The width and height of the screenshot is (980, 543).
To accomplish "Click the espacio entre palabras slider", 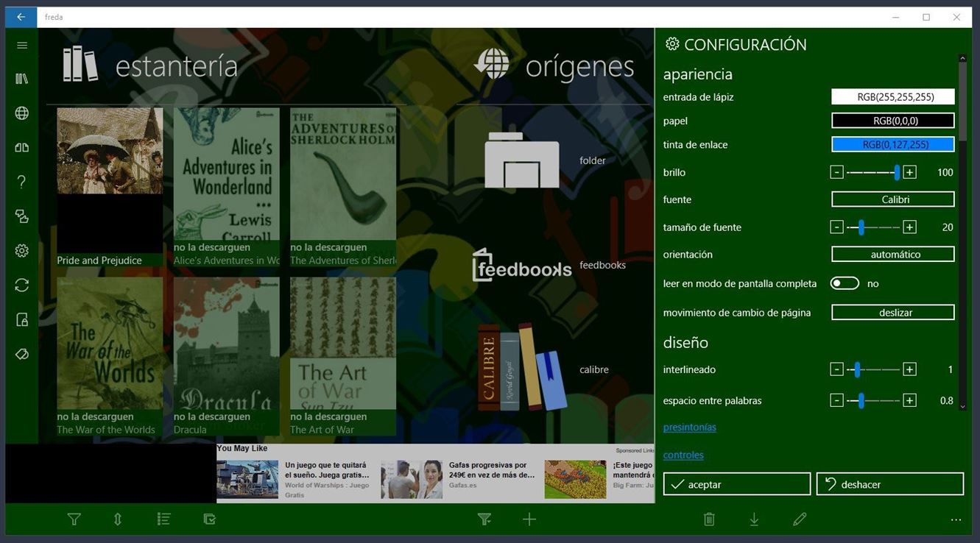I will point(873,400).
